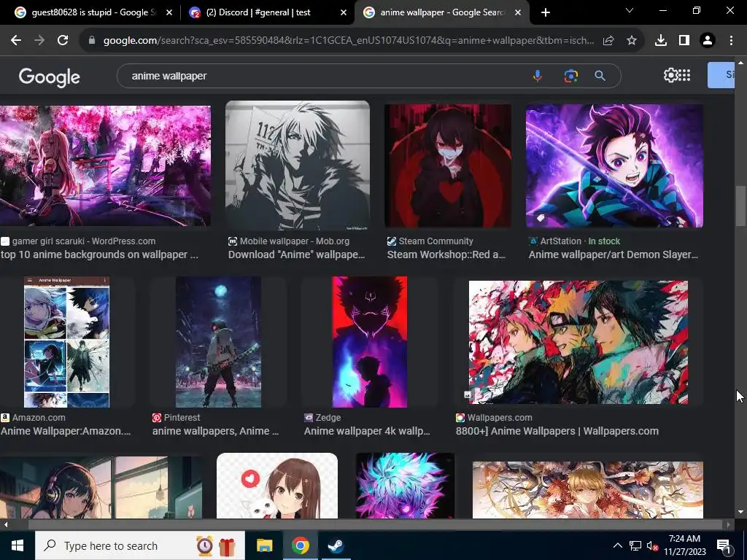This screenshot has width=747, height=560.
Task: Reload the current page
Action: coord(63,41)
